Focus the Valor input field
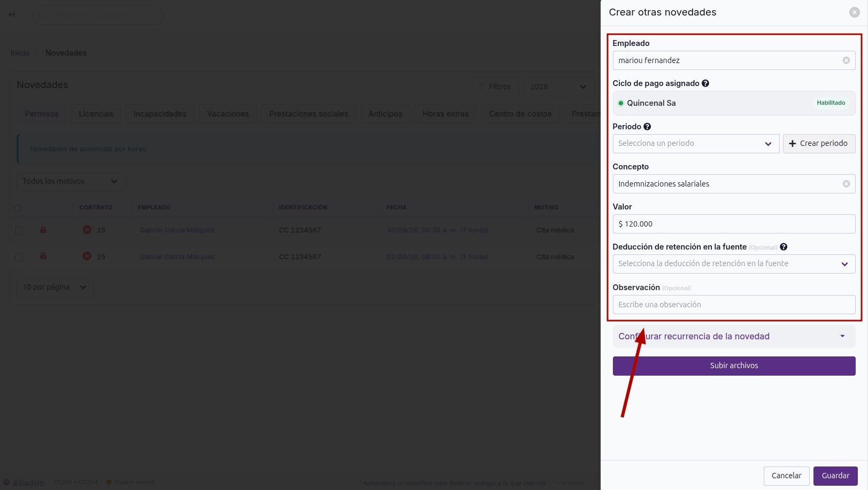Viewport: 868px width, 490px height. [734, 224]
